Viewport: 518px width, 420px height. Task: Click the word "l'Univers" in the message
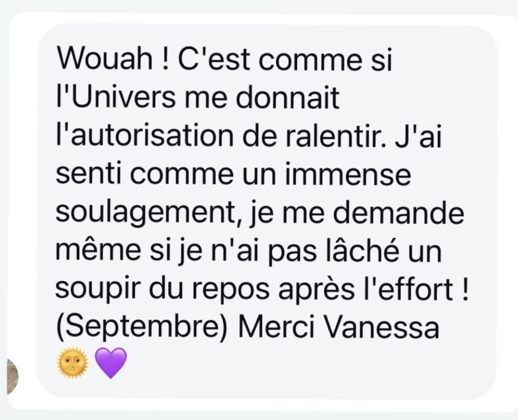coord(116,97)
